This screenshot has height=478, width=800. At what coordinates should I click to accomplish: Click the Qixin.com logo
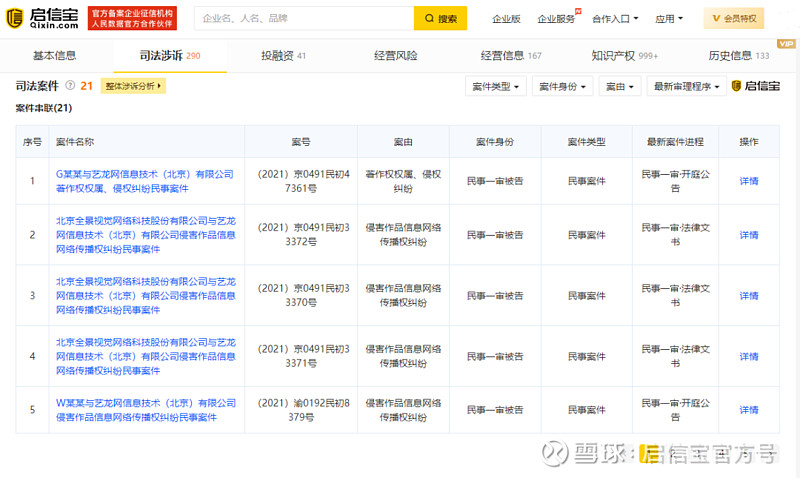click(42, 18)
